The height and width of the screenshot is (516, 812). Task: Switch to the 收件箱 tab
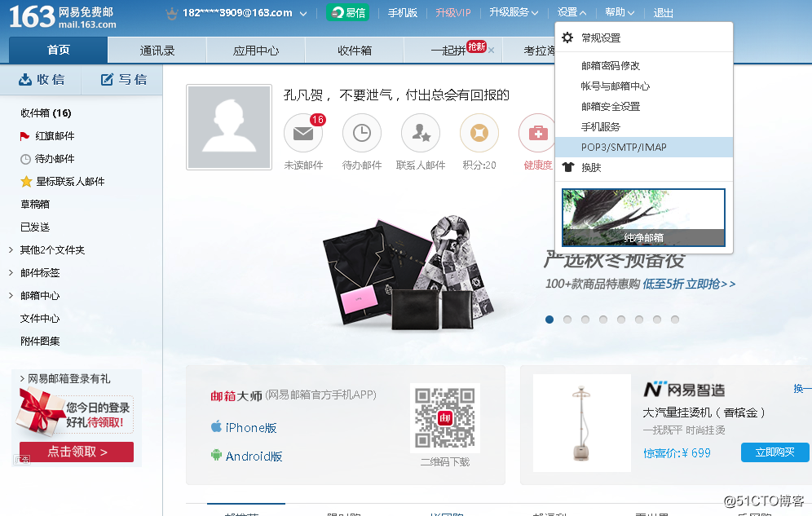(x=355, y=51)
